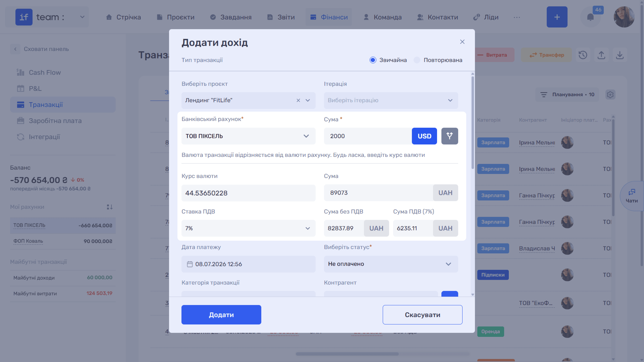Open the Ставка ПДВ 7% dropdown
This screenshot has width=644, height=362.
248,228
